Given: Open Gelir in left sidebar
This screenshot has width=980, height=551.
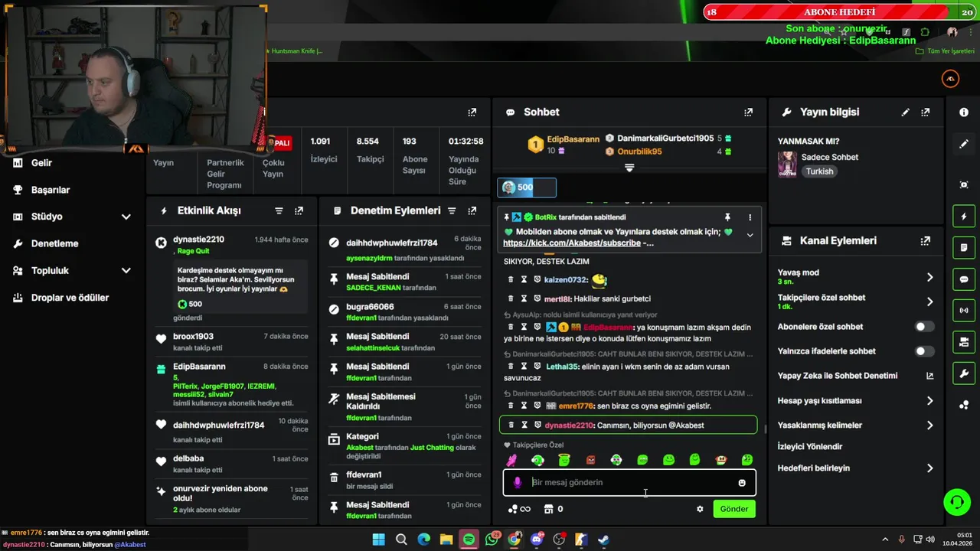Looking at the screenshot, I should click(x=41, y=163).
